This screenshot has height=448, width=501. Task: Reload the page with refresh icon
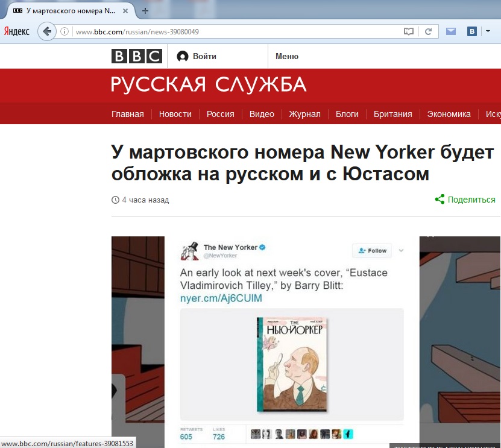pyautogui.click(x=428, y=31)
